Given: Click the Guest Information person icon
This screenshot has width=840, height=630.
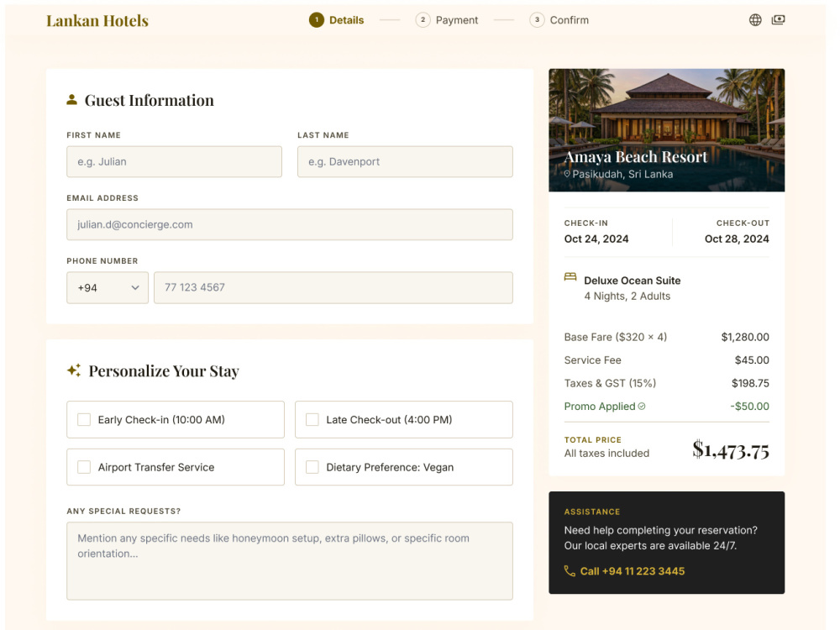Looking at the screenshot, I should tap(71, 100).
